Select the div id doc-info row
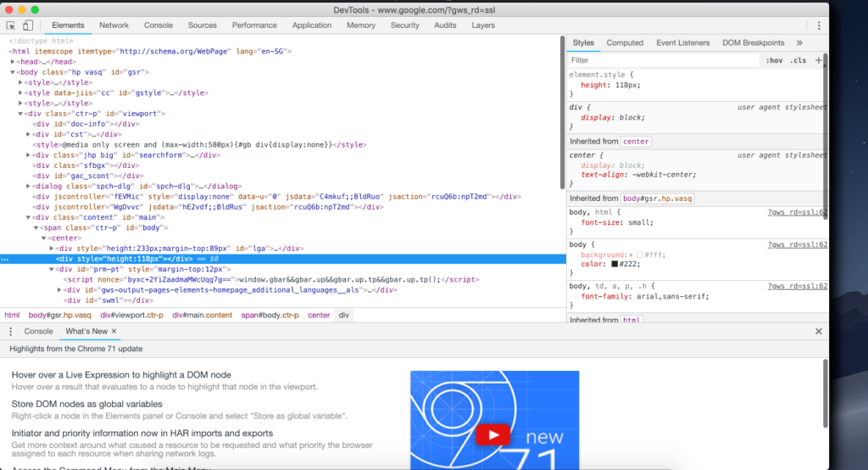 (86, 124)
